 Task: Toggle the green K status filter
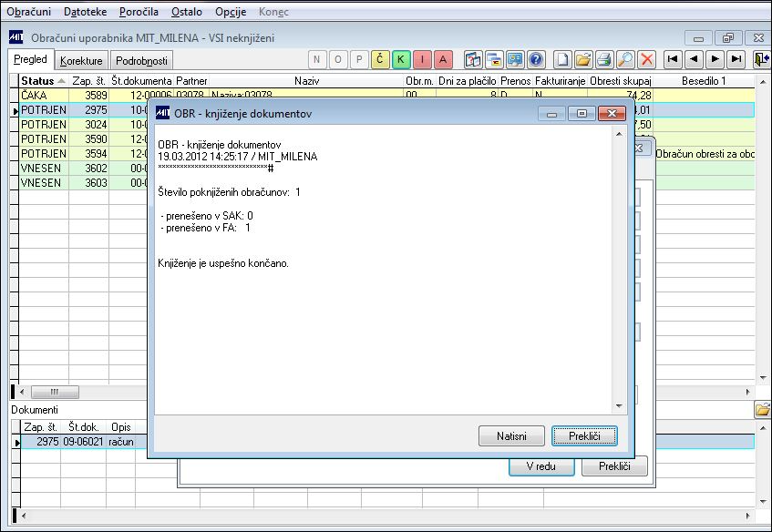[401, 59]
